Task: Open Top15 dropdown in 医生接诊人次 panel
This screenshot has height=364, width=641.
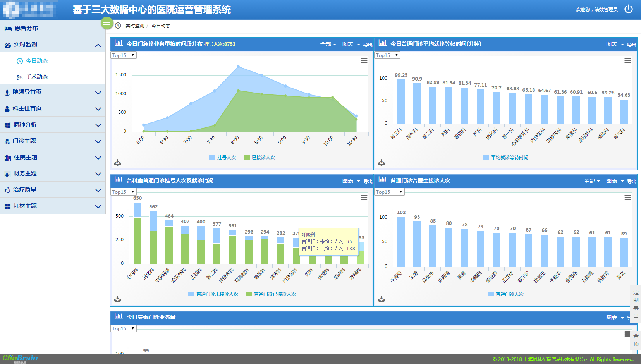Action: coord(389,192)
